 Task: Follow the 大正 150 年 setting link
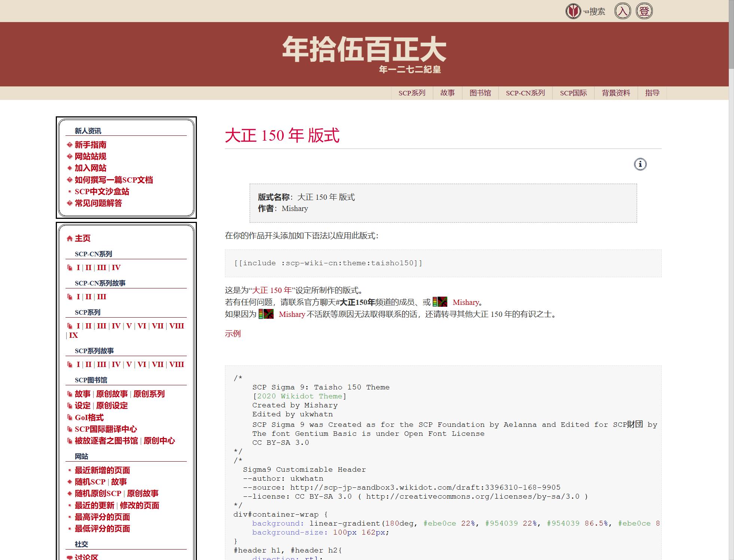coord(272,290)
